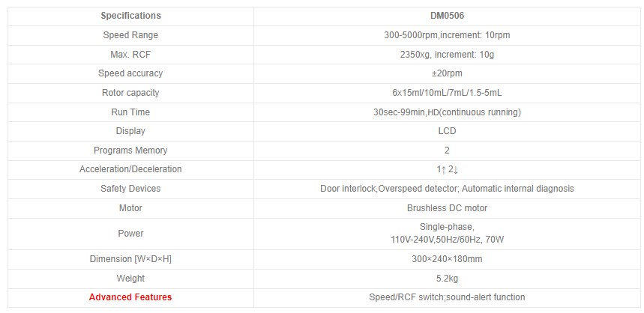Click the Specifications header cell
The height and width of the screenshot is (313, 644).
tap(130, 16)
